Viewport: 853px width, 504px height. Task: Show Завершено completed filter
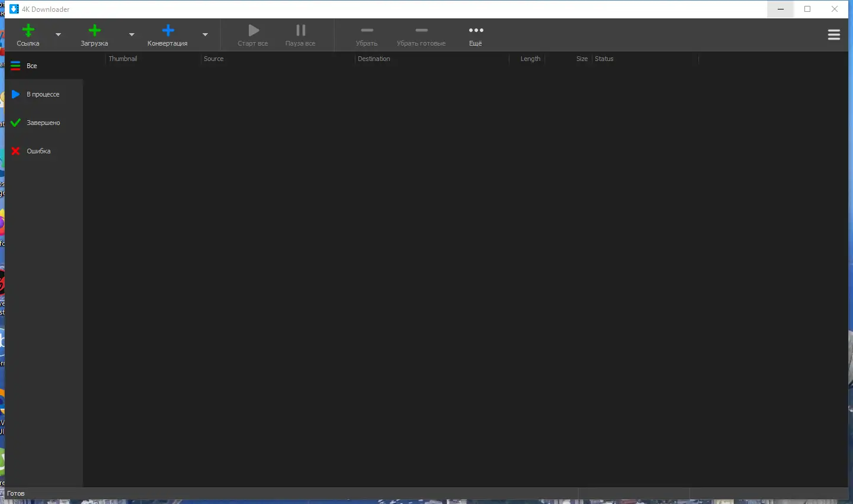coord(44,123)
